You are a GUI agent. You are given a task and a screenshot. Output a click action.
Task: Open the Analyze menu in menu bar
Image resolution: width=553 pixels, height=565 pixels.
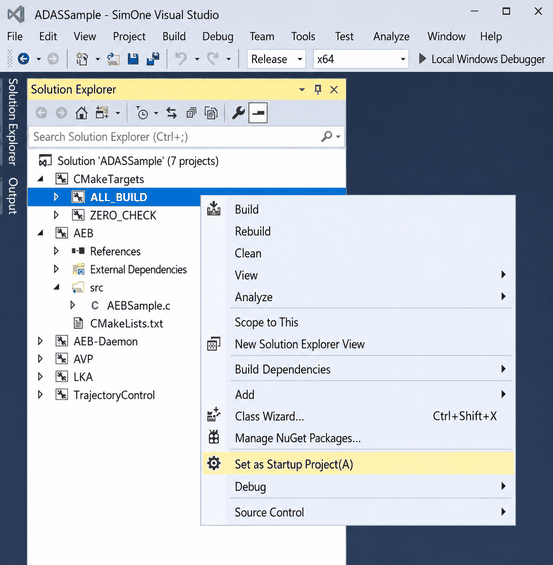click(391, 36)
